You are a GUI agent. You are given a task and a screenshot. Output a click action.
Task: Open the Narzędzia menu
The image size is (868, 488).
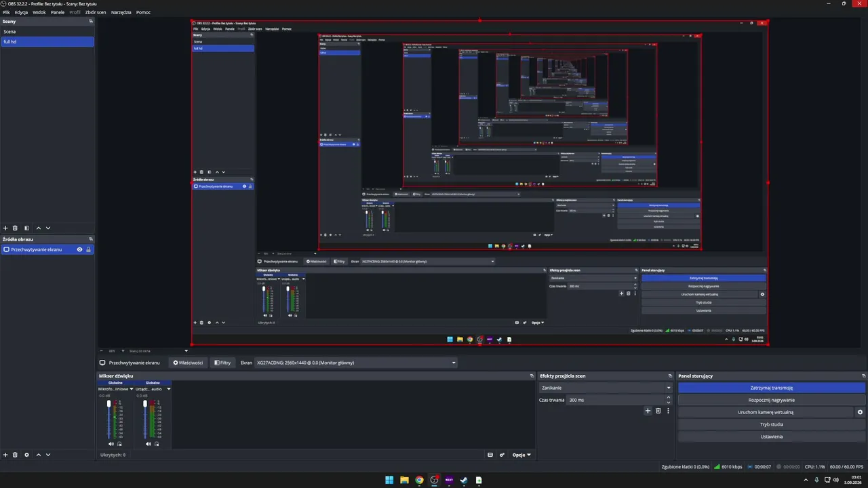tap(121, 12)
